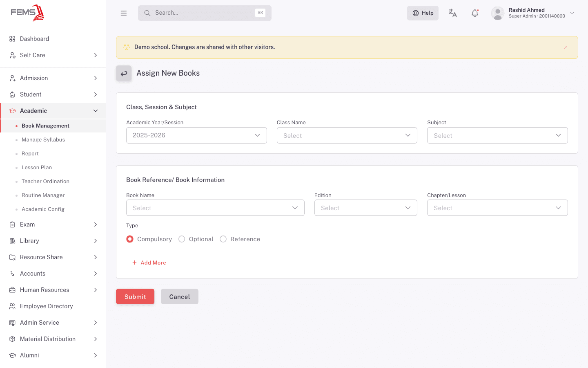Expand the Human Resources chevron

[x=96, y=290]
